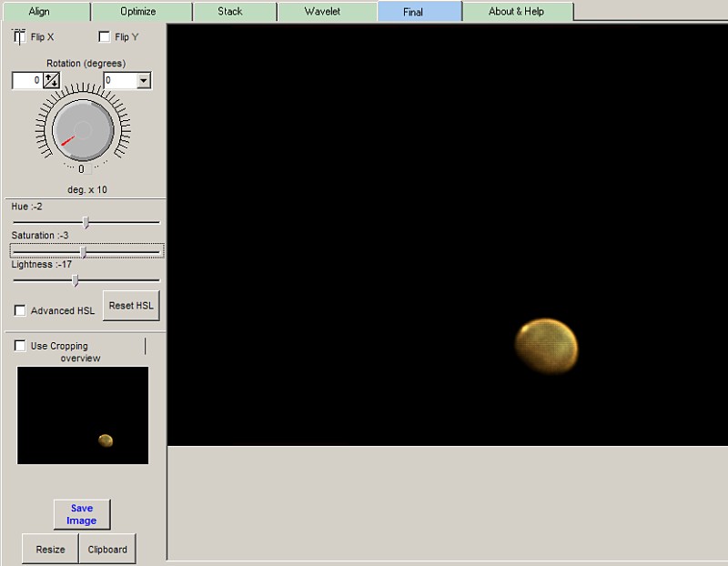Screen dimensions: 728x566
Task: Enable Advanced HSL checkbox
Action: point(21,311)
